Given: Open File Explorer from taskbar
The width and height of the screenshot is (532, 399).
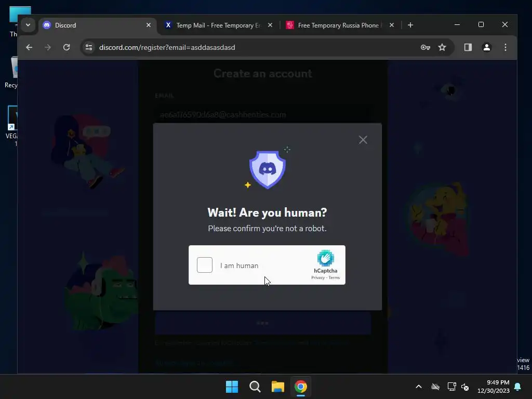Looking at the screenshot, I should pyautogui.click(x=278, y=387).
